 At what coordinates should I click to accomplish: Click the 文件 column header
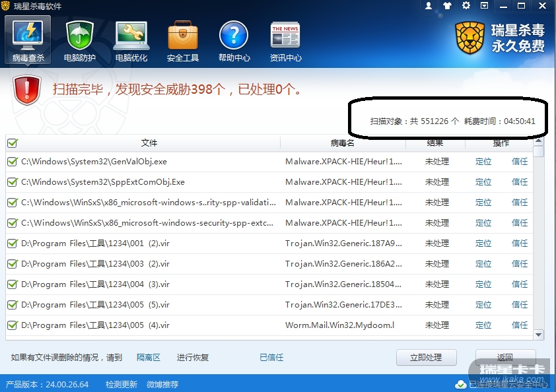(x=149, y=143)
